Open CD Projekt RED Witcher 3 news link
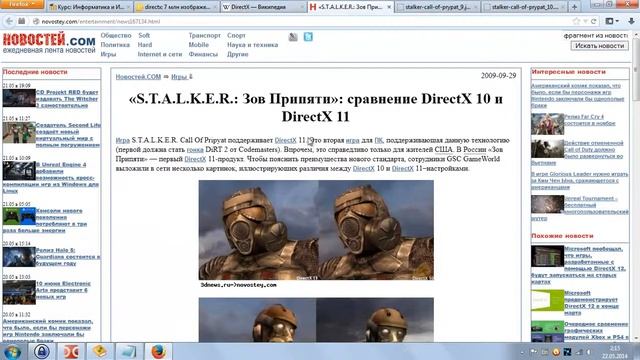The image size is (640, 360). [67, 99]
